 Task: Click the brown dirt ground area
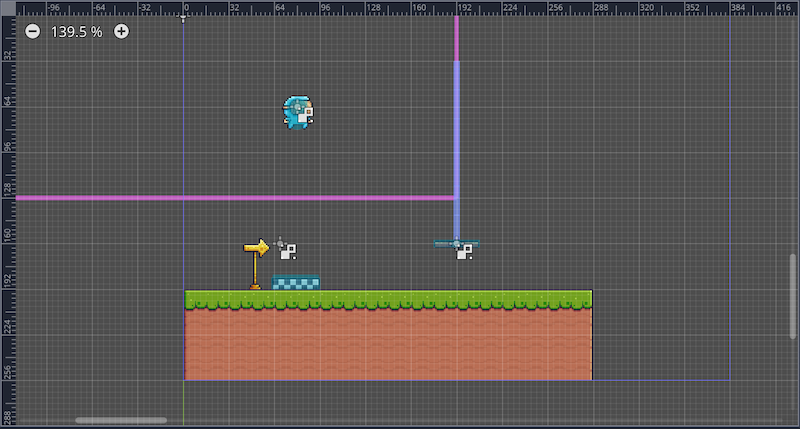click(388, 345)
